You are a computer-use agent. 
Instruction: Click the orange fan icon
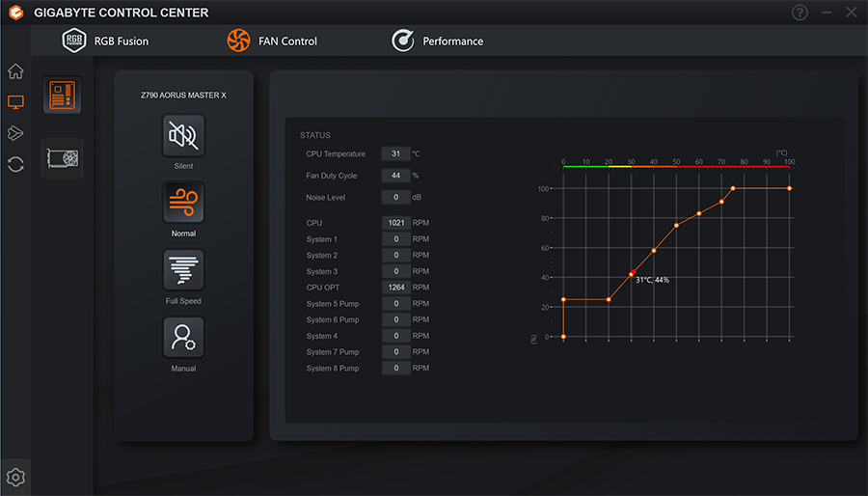[238, 41]
